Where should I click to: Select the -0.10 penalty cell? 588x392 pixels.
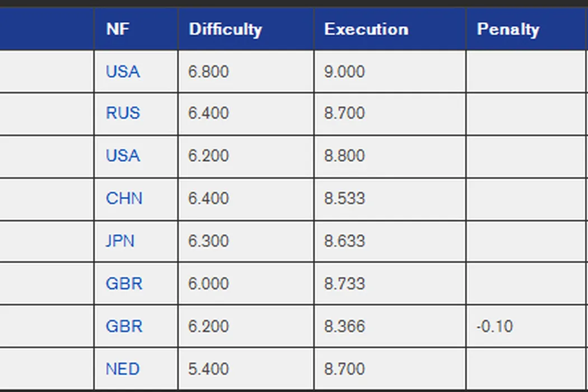click(494, 326)
